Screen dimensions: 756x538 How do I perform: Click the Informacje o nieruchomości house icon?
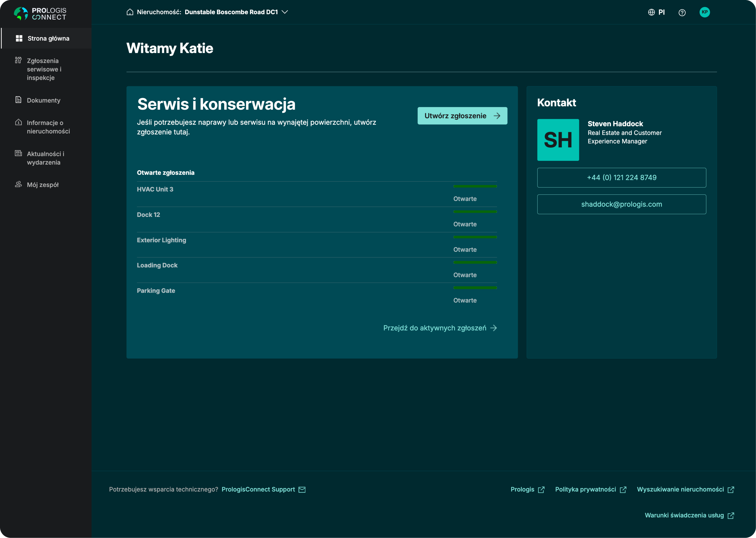point(18,122)
